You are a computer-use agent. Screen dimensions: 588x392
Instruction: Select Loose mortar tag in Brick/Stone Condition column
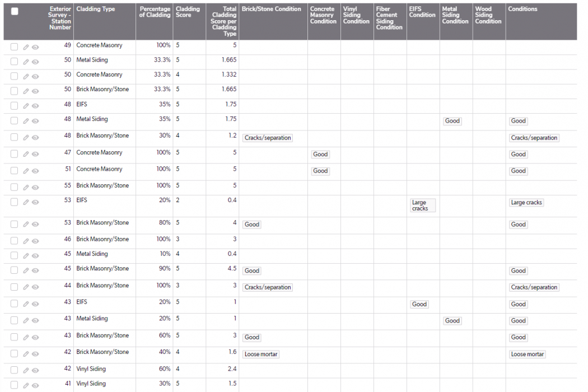(262, 354)
